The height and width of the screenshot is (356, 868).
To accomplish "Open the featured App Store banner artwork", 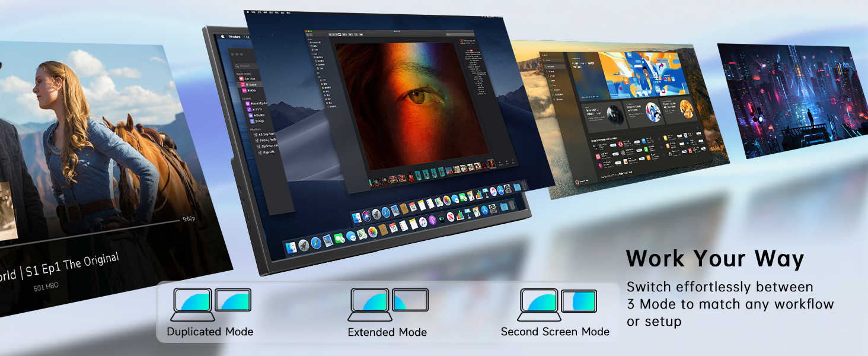I will (x=642, y=74).
